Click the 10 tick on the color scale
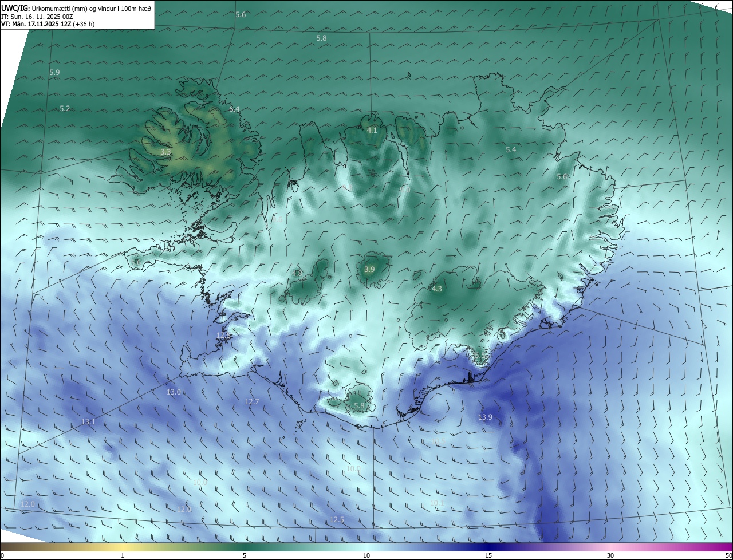 click(366, 555)
